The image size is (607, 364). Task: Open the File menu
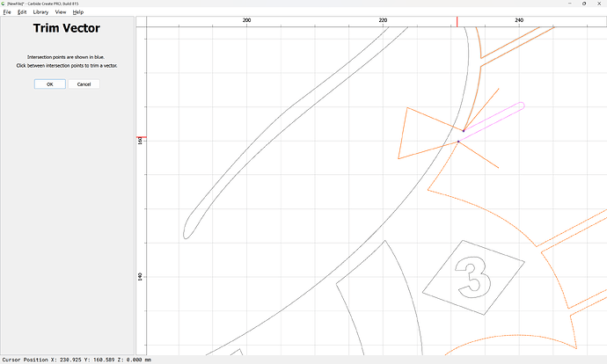click(7, 12)
